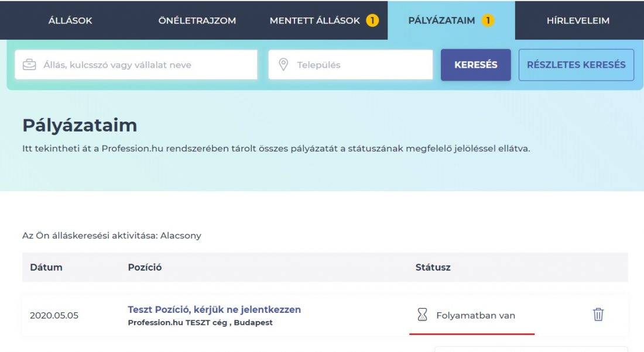644x352 pixels.
Task: Open the Állások tab
Action: (x=70, y=20)
